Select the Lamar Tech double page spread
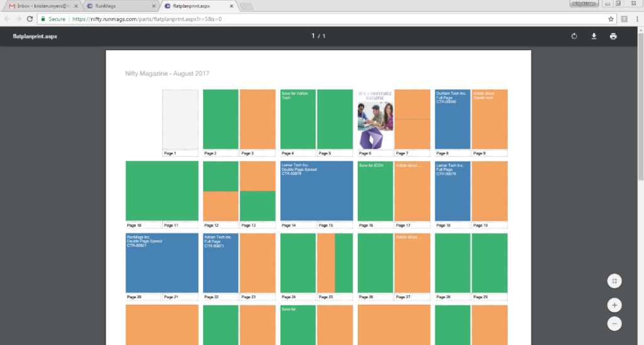644x345 pixels. point(316,191)
